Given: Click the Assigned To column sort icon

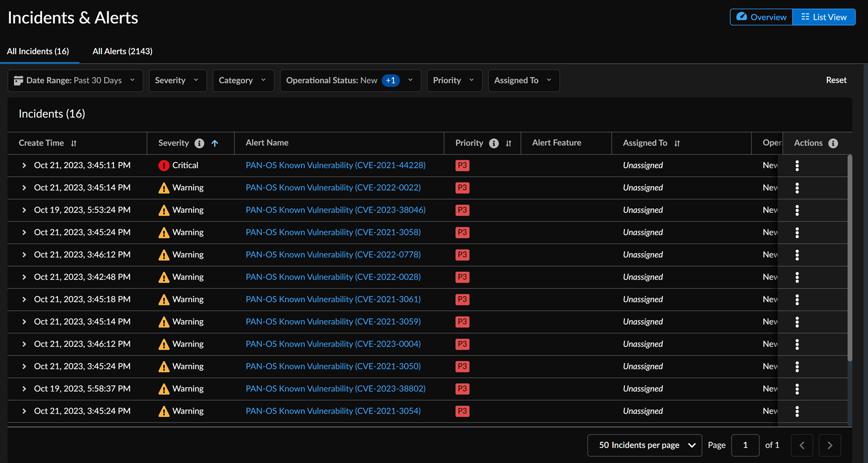Looking at the screenshot, I should 677,143.
